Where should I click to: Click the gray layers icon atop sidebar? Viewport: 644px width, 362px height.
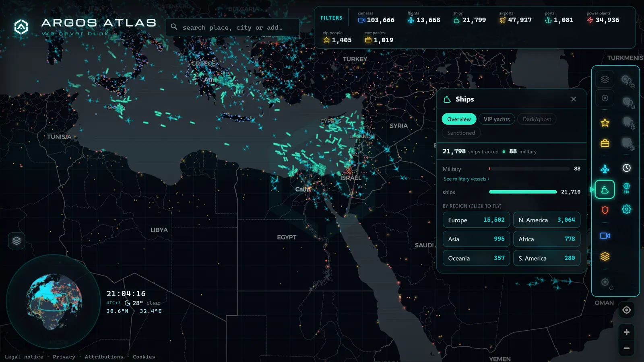[605, 79]
